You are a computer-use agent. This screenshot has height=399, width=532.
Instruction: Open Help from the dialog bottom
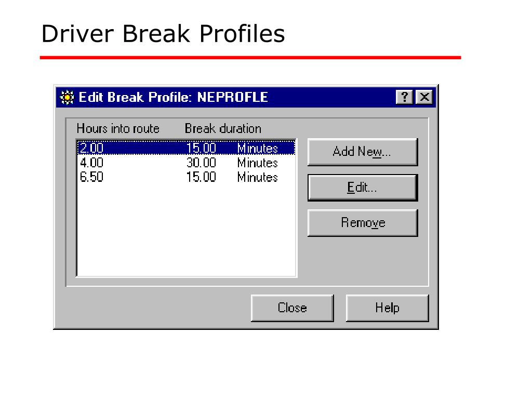click(387, 308)
